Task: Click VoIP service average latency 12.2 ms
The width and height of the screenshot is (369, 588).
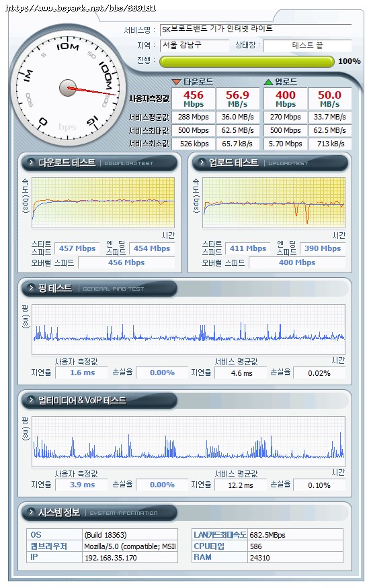Action: [x=242, y=485]
